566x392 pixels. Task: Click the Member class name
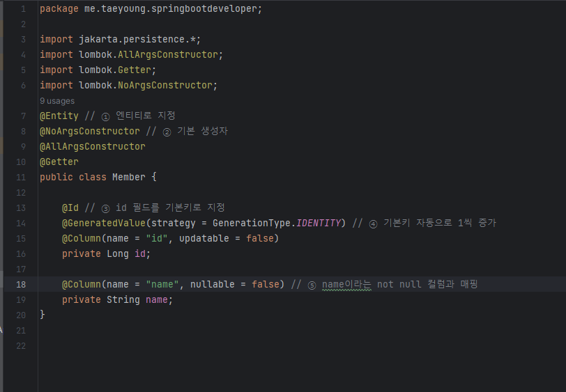(128, 178)
